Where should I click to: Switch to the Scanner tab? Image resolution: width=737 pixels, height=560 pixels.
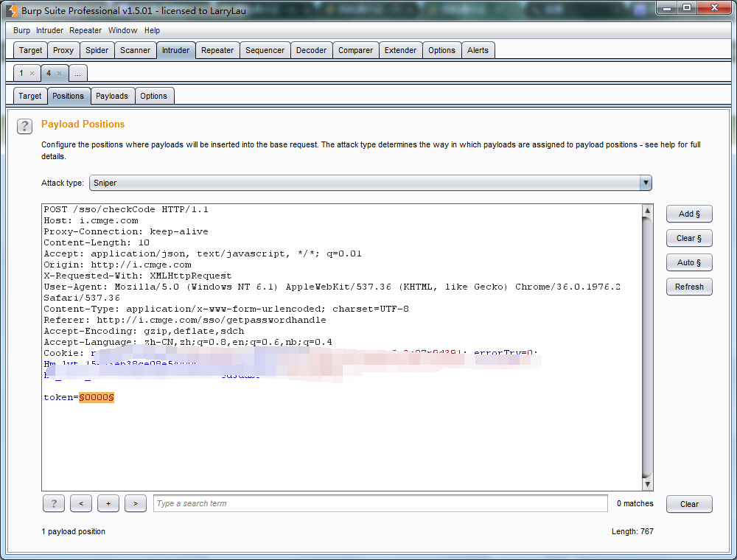[136, 50]
